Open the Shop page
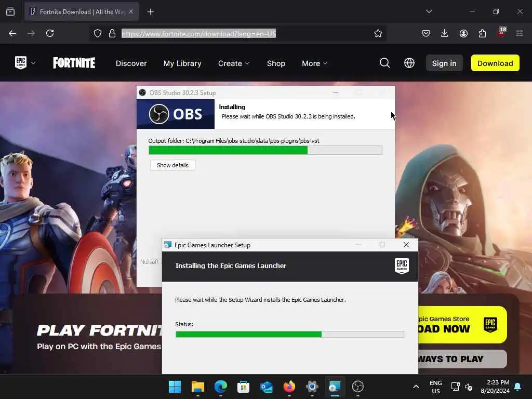The image size is (532, 399). pyautogui.click(x=276, y=63)
